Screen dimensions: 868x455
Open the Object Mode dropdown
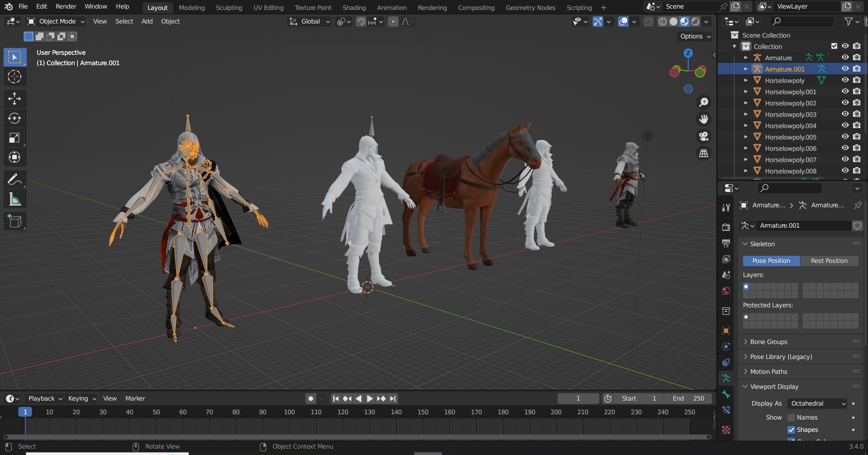[x=56, y=21]
